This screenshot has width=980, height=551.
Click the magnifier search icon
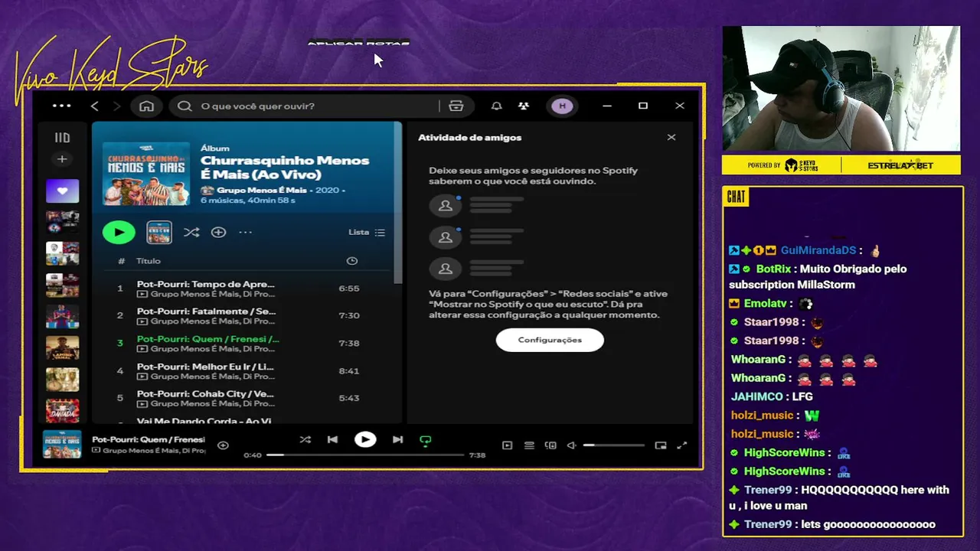(x=185, y=106)
